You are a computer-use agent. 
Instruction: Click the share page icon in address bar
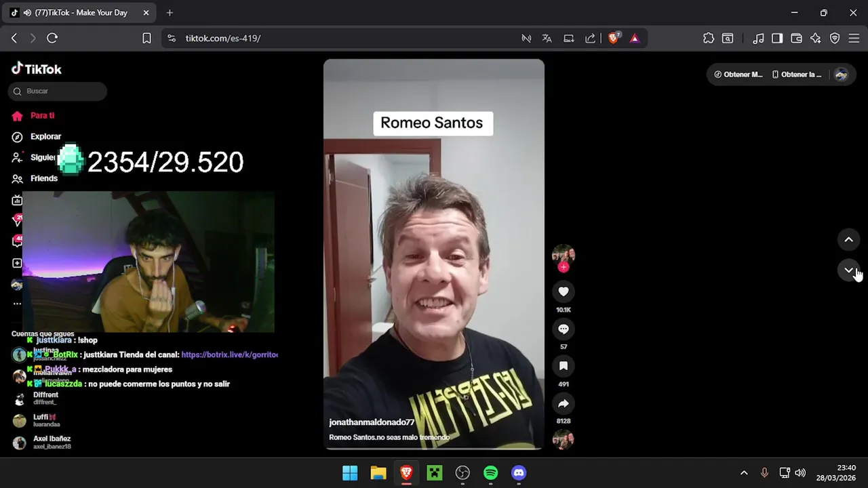click(x=591, y=38)
